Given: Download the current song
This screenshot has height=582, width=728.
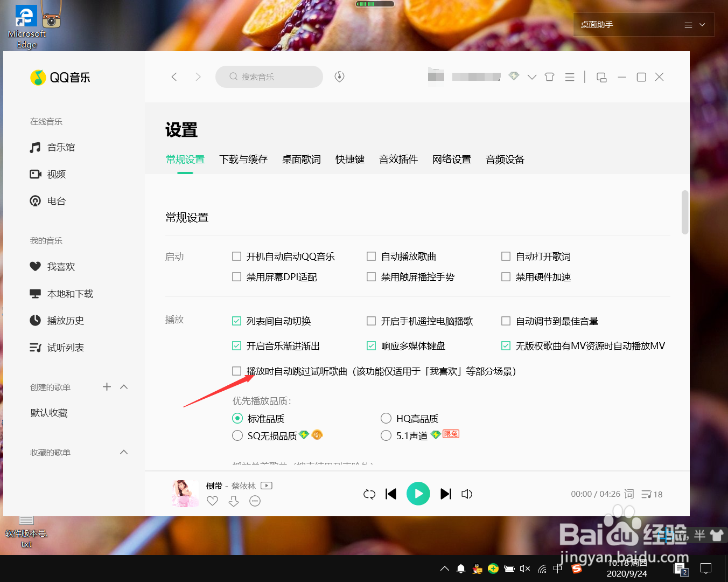Looking at the screenshot, I should click(x=234, y=501).
